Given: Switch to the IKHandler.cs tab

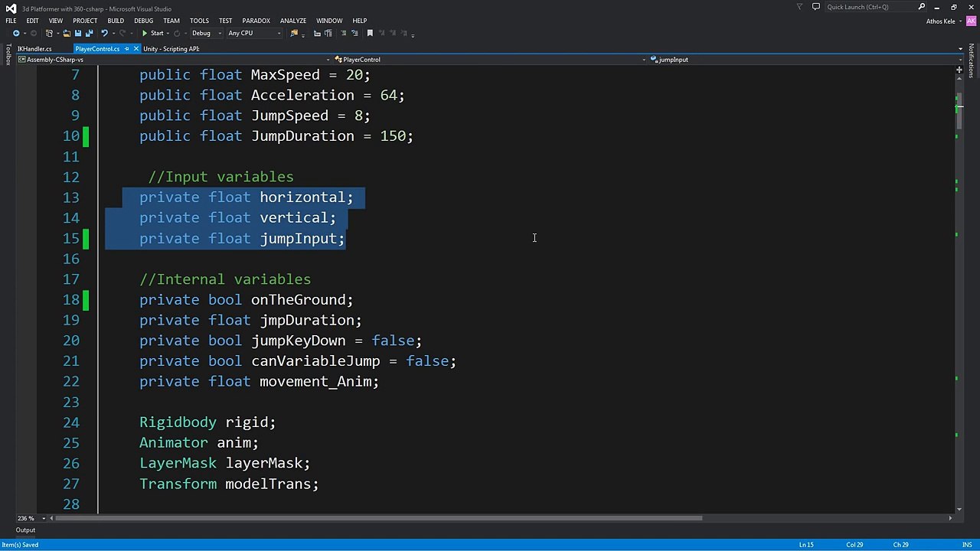Looking at the screenshot, I should (34, 49).
